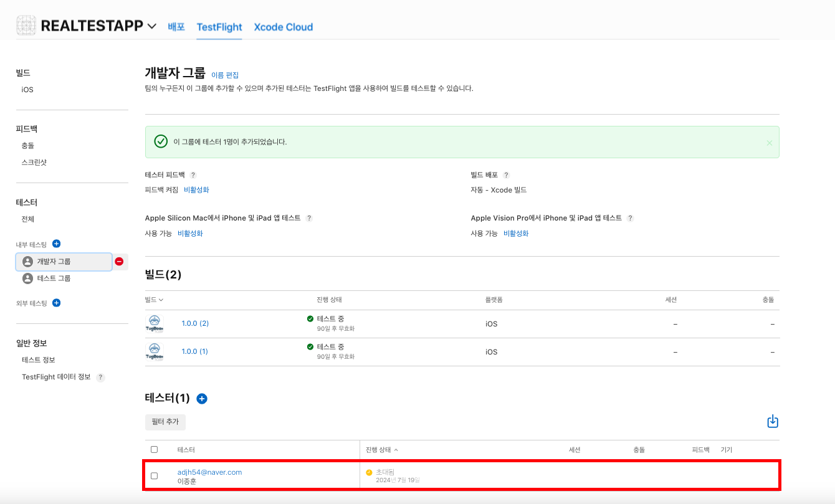Open 스크린샷 feedback in sidebar

point(34,162)
